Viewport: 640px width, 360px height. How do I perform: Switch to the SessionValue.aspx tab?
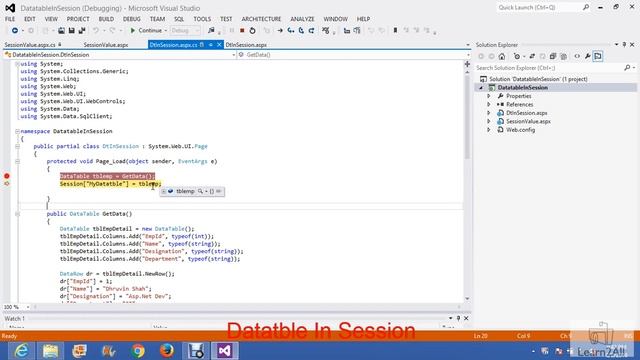106,45
